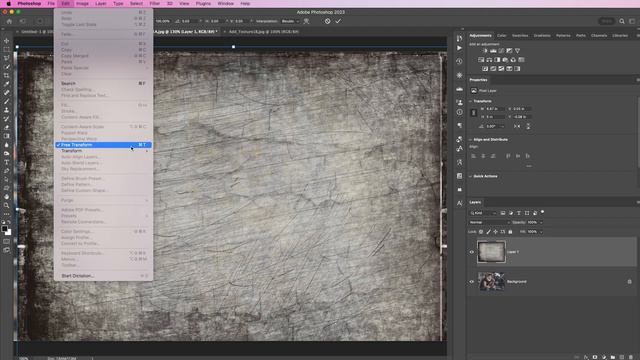
Task: Open the Image menu
Action: [x=82, y=4]
